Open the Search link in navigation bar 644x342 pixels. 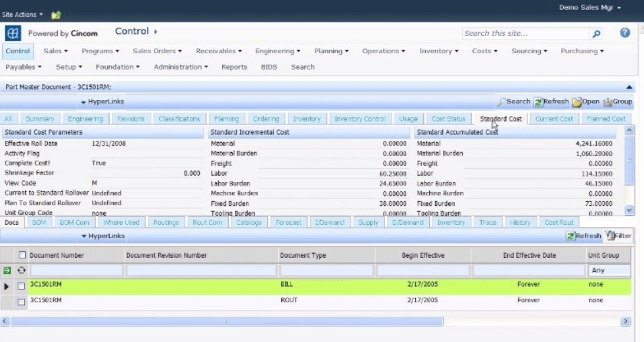[303, 67]
